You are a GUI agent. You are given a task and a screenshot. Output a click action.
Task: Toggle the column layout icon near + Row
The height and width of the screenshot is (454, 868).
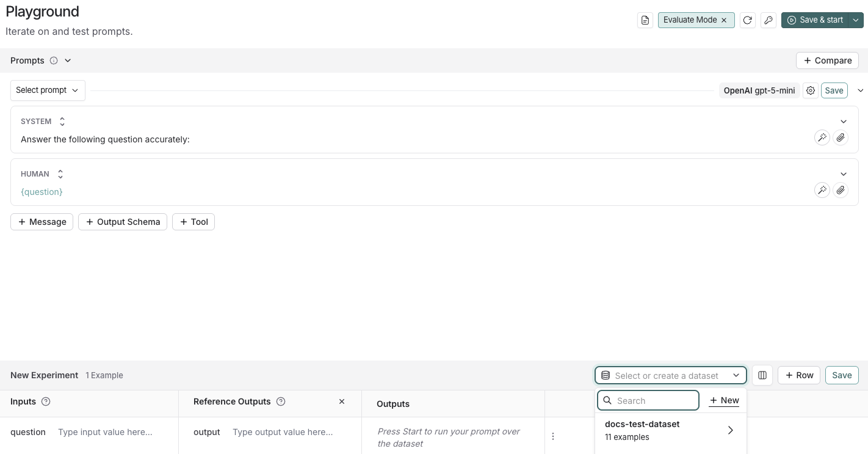click(762, 375)
